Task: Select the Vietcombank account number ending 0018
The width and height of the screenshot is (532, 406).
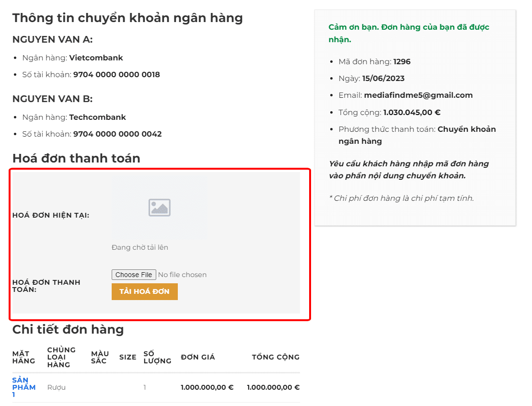Action: [116, 74]
